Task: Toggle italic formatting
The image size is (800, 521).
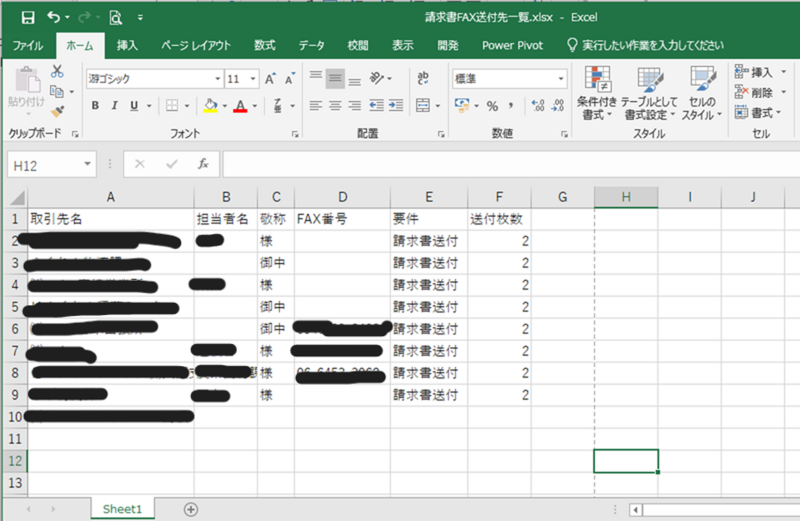Action: coord(114,106)
